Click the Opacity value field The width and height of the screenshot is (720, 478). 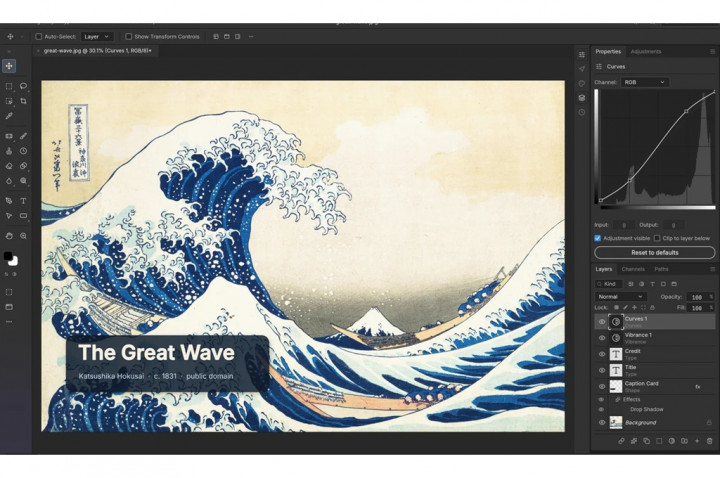click(x=698, y=297)
